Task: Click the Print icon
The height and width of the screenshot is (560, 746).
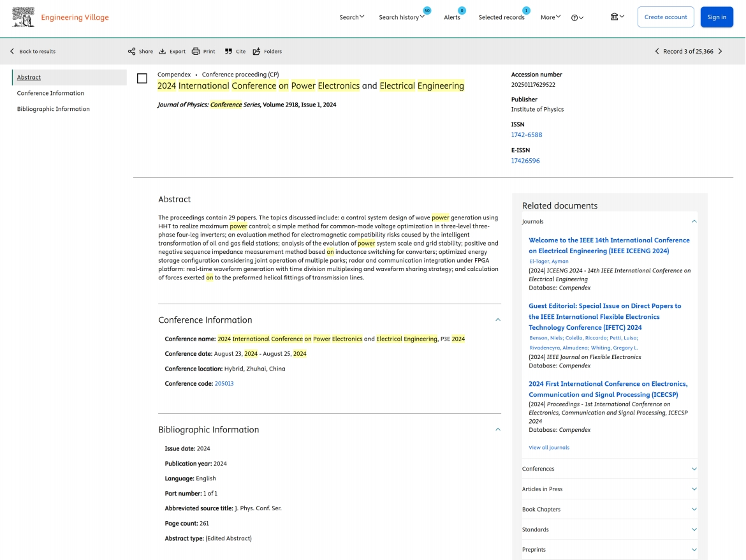Action: [196, 52]
